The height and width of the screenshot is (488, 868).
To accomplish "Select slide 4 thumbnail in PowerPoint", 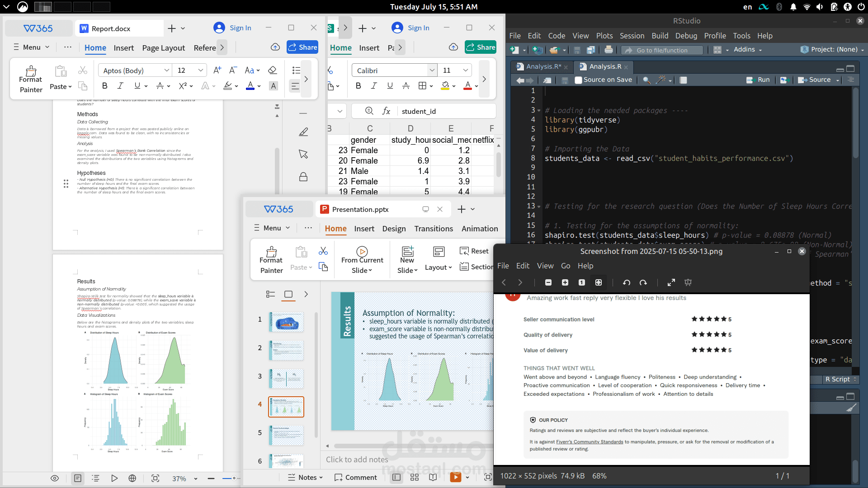I will pos(286,407).
